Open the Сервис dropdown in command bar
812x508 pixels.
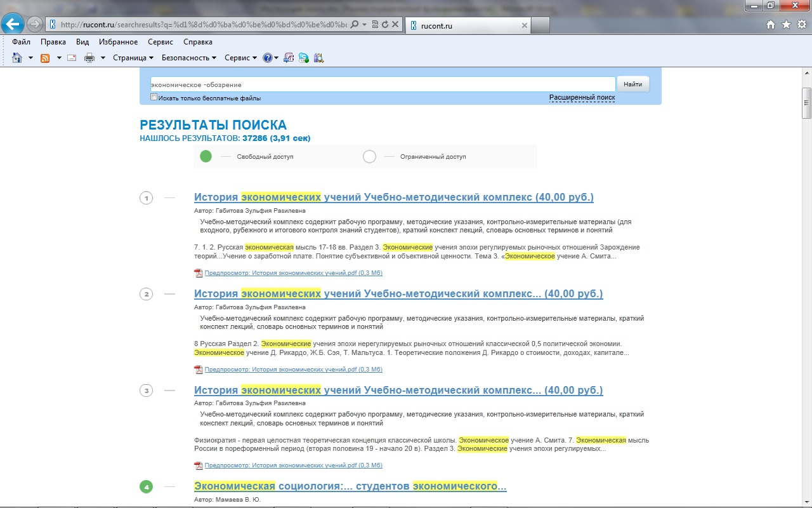pos(240,58)
